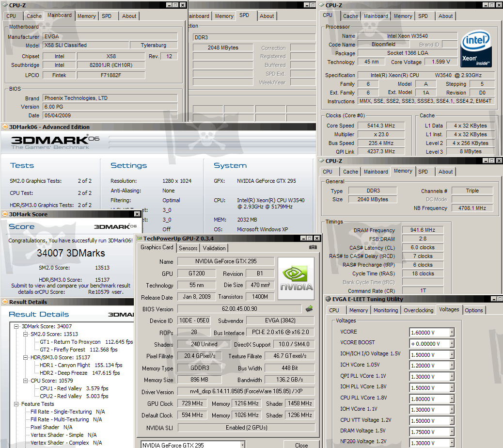Collapse the SM2.0 Score: 13513 node

[25, 334]
